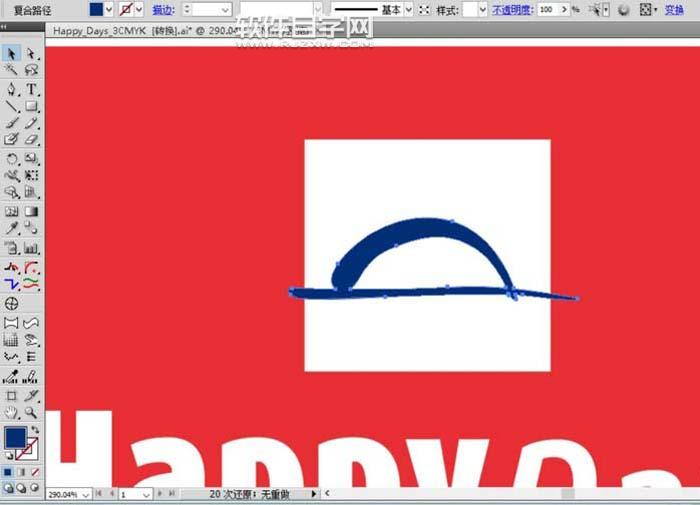This screenshot has width=700, height=505.
Task: Select the Gradient tool
Action: 31,211
